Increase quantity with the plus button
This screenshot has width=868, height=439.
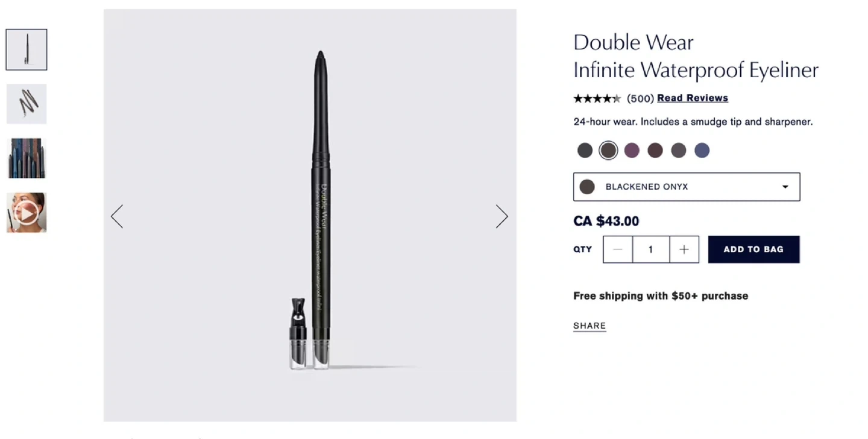[x=684, y=250]
